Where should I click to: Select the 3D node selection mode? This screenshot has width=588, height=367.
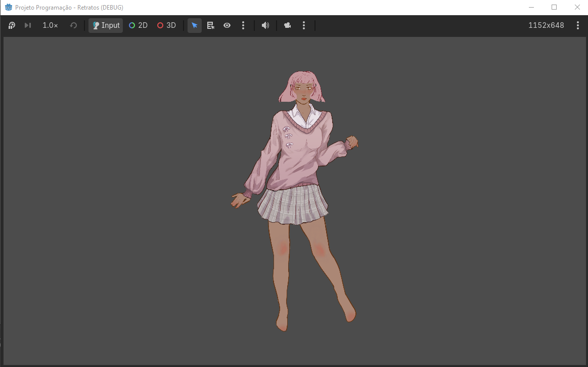click(x=166, y=25)
